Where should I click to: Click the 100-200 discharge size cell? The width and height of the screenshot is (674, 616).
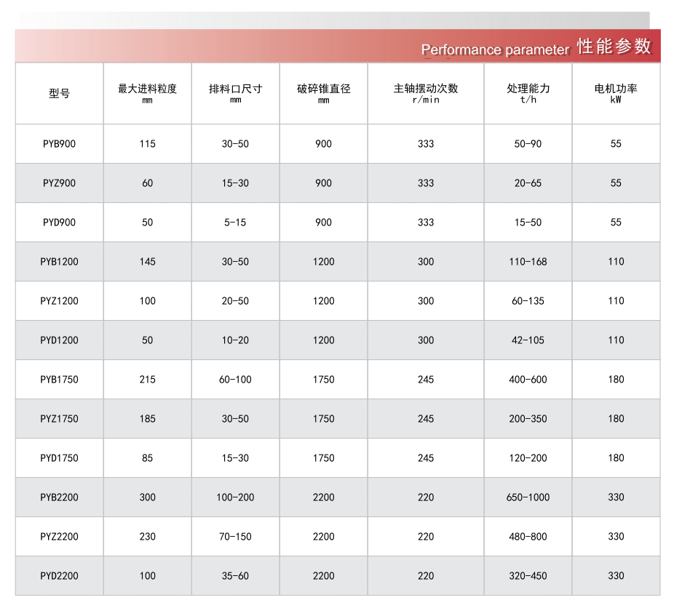pyautogui.click(x=235, y=497)
